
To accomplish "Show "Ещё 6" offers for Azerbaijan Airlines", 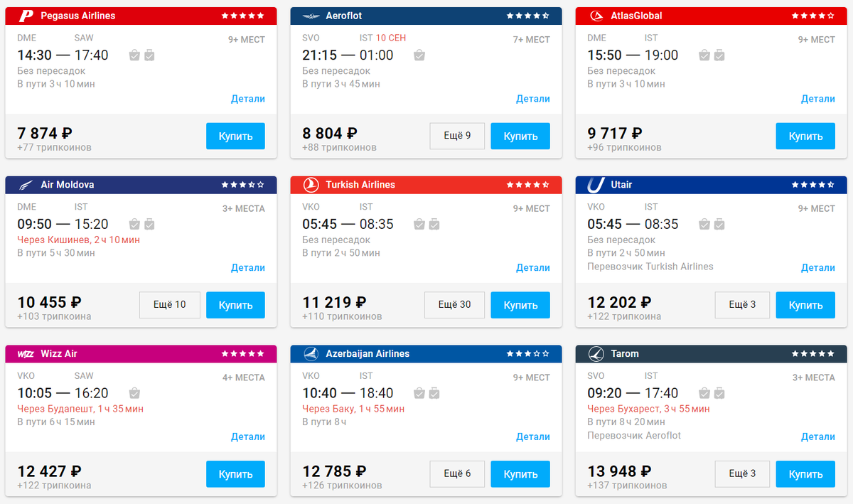I will [457, 474].
